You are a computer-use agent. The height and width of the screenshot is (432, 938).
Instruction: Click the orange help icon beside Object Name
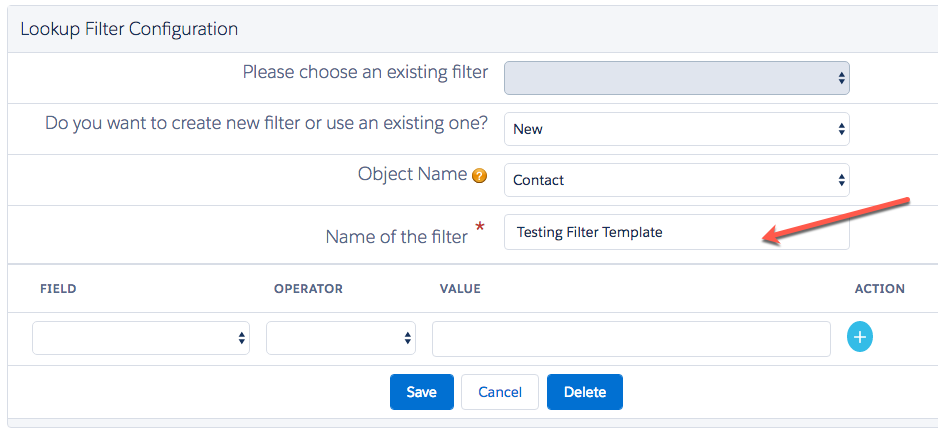pos(479,176)
